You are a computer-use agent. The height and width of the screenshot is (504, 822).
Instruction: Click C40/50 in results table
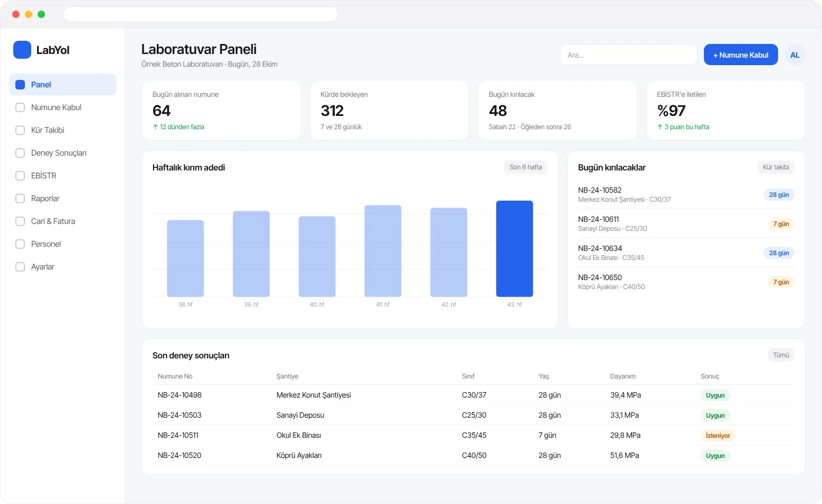click(474, 455)
